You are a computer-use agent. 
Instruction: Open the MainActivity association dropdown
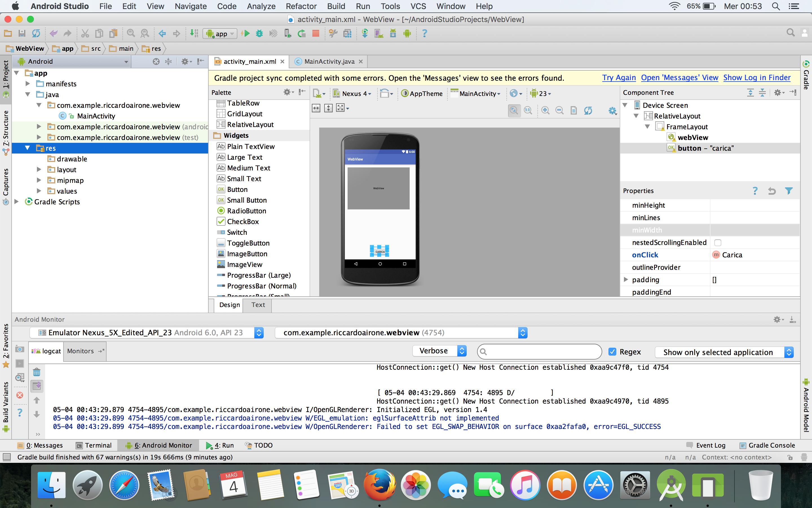tap(475, 94)
